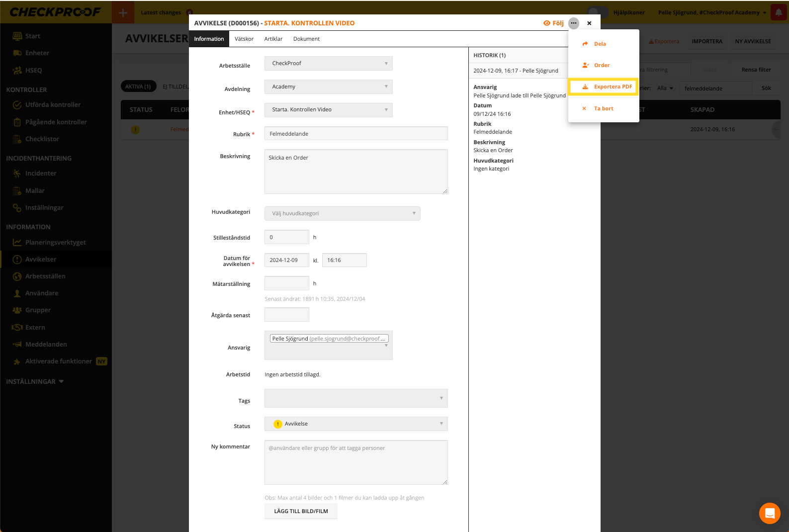
Task: Open the chat support bubble icon
Action: (769, 513)
